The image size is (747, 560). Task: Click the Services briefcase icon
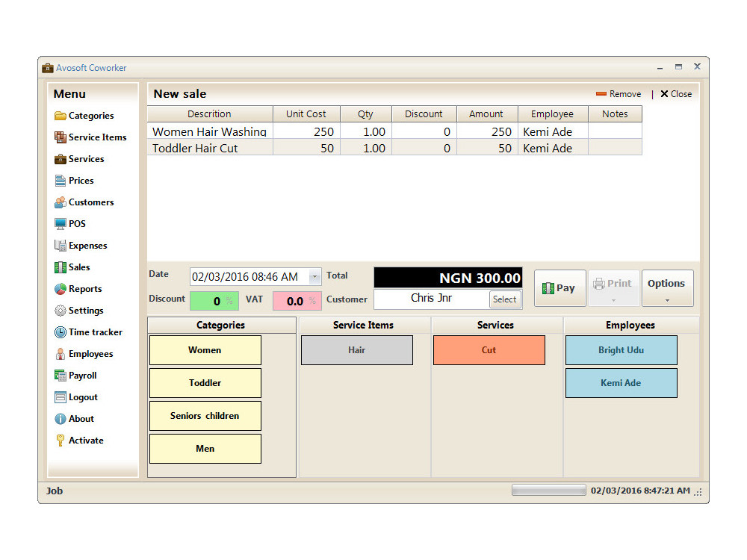pyautogui.click(x=60, y=159)
